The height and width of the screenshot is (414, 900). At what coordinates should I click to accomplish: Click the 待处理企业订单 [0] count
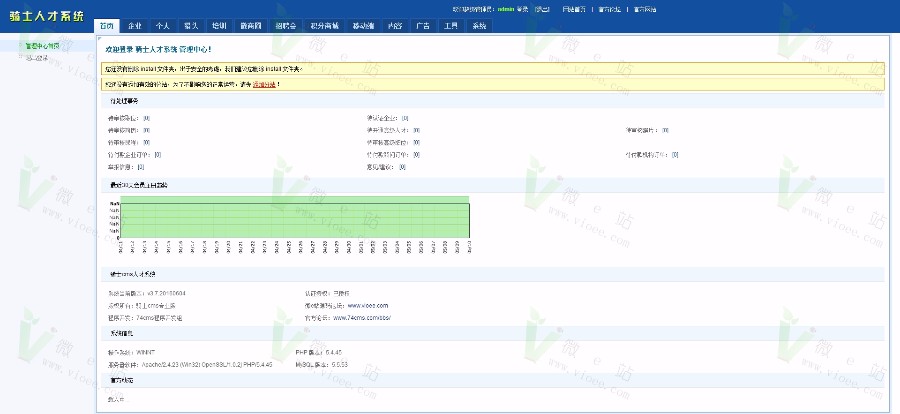[x=157, y=154]
